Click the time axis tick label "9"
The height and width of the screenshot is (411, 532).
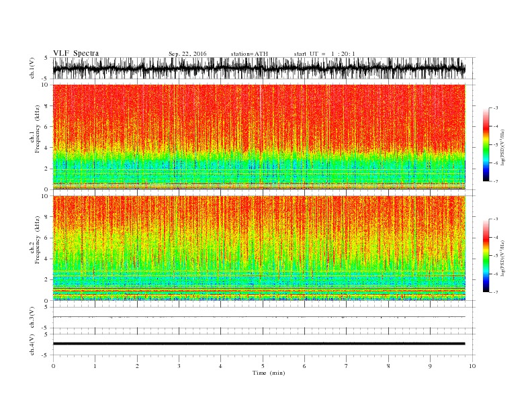pos(430,366)
